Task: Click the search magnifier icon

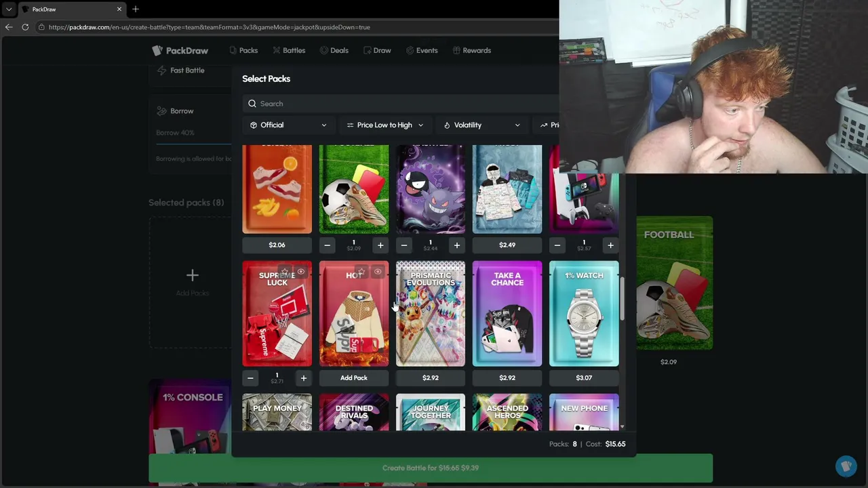Action: [252, 104]
